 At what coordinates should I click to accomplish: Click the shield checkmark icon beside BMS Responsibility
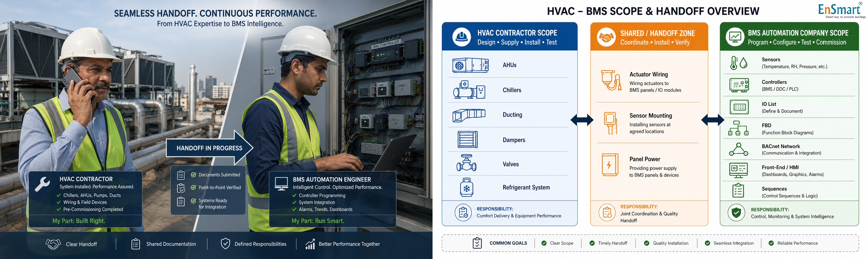click(x=736, y=213)
